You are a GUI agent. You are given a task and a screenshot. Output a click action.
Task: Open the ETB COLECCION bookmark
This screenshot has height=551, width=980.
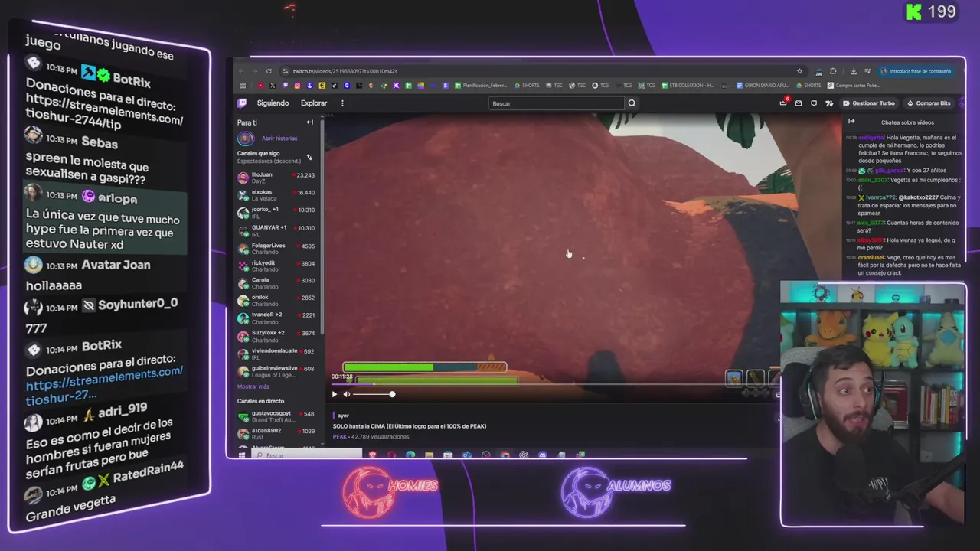coord(687,86)
